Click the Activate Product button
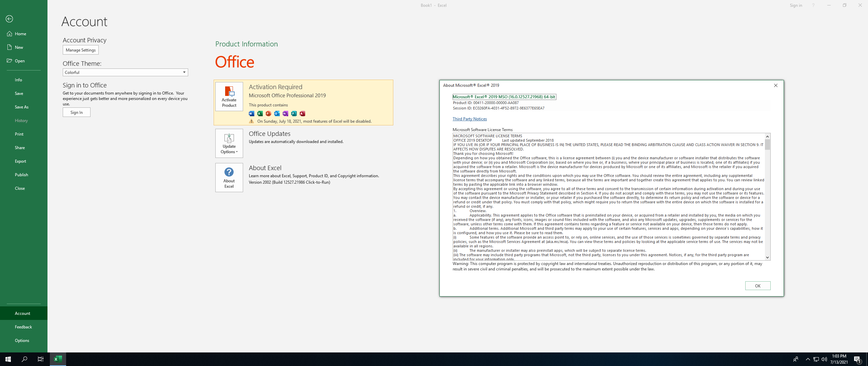868x366 pixels. pos(229,96)
